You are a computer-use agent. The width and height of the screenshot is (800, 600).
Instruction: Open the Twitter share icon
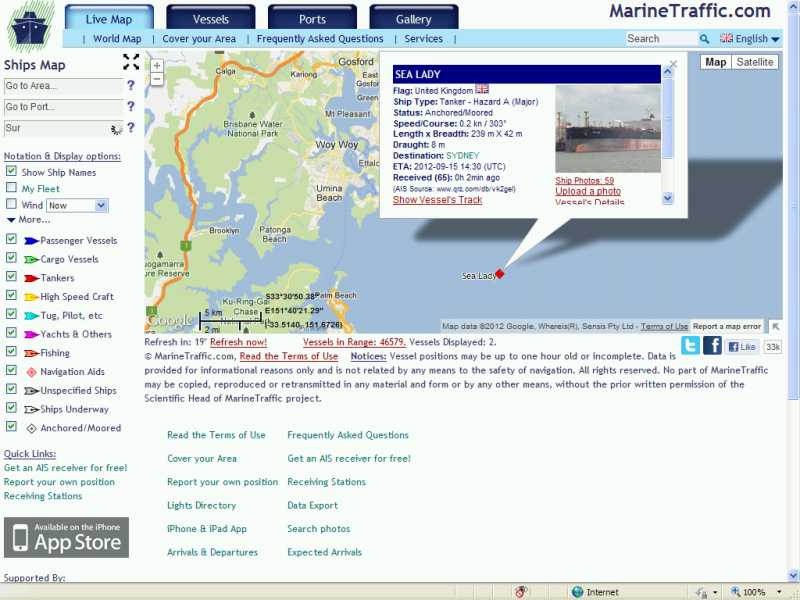690,346
